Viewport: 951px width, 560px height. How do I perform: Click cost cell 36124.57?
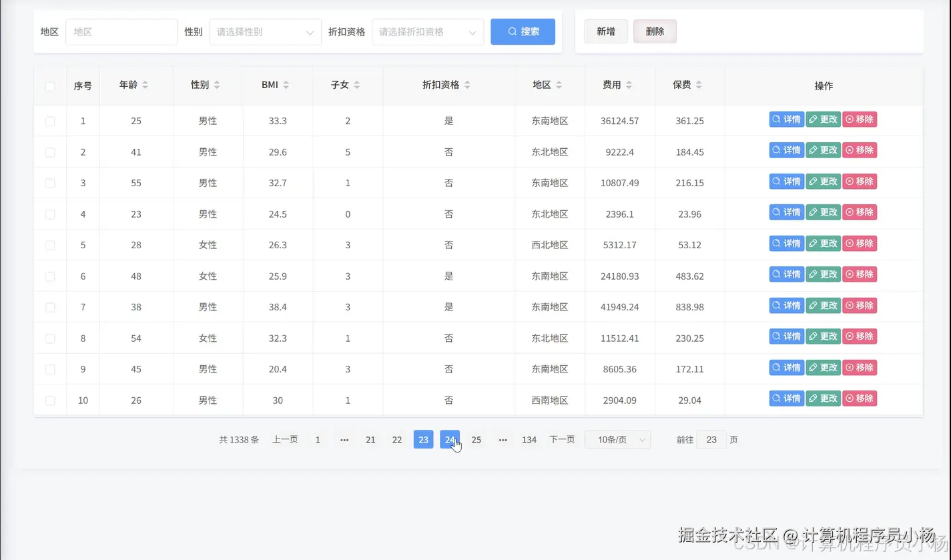(620, 121)
